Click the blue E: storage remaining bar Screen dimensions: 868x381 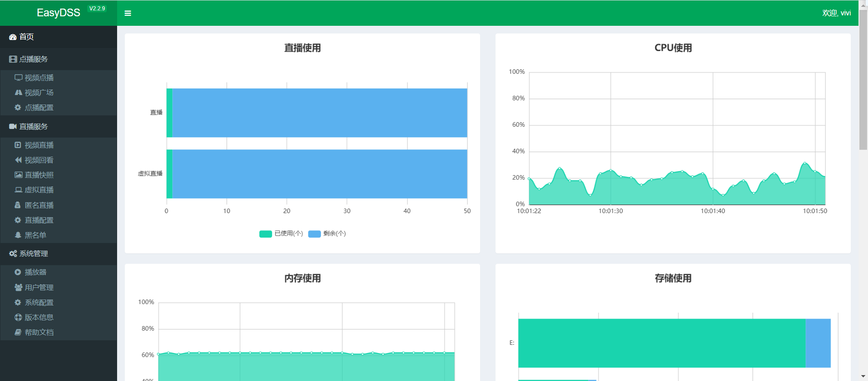(x=818, y=343)
